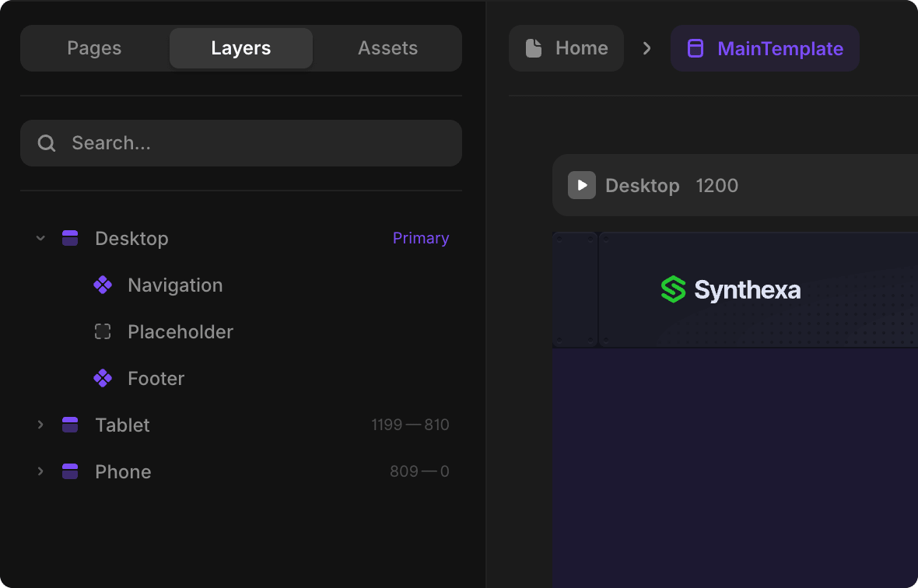Click the breadcrumb separator chevron
The image size is (918, 588).
pos(647,48)
